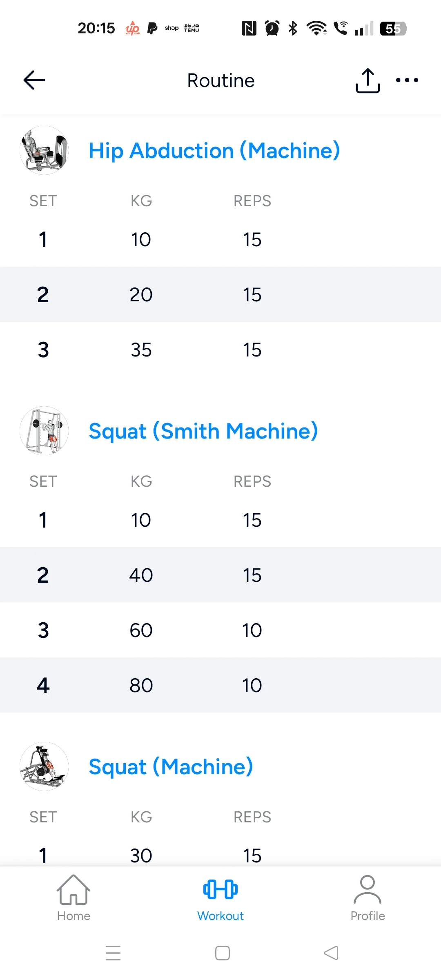
Task: Open the Squat (Smith Machine) link
Action: click(x=203, y=431)
